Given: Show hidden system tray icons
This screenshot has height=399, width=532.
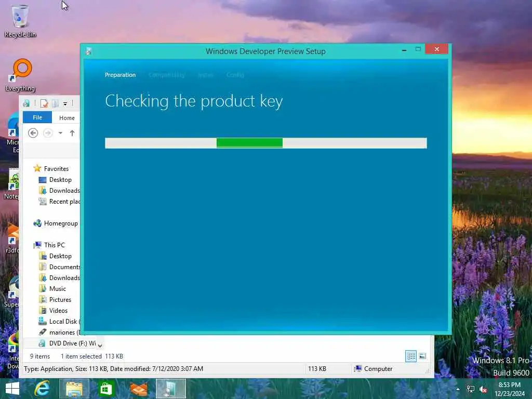Looking at the screenshot, I should tap(458, 389).
